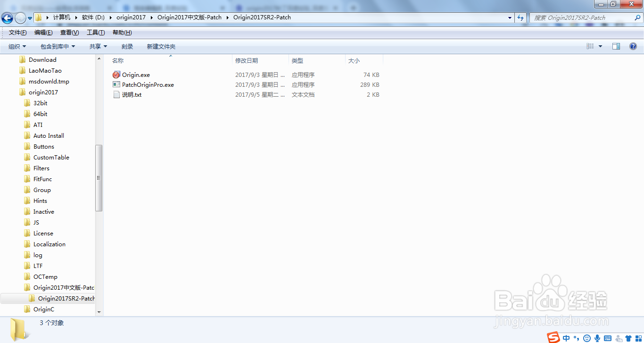Image resolution: width=644 pixels, height=343 pixels.
Task: Select the PatchOriginPro.exe file icon
Action: coord(116,84)
